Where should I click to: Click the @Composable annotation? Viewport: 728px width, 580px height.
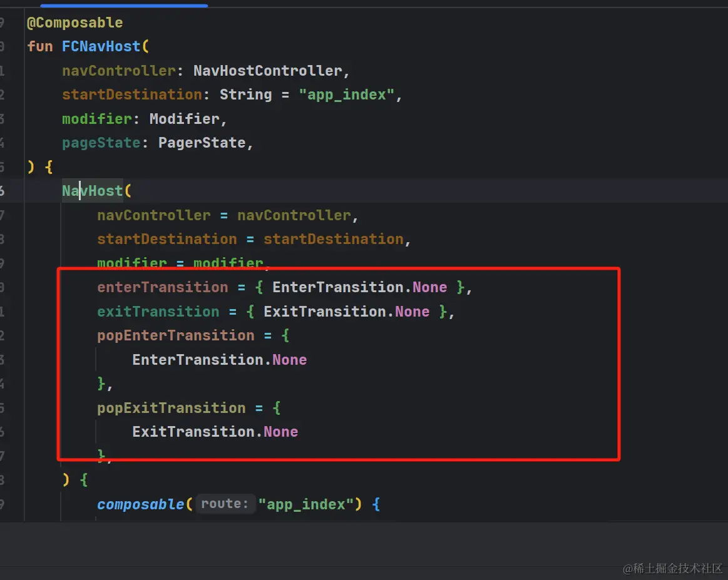tap(74, 23)
